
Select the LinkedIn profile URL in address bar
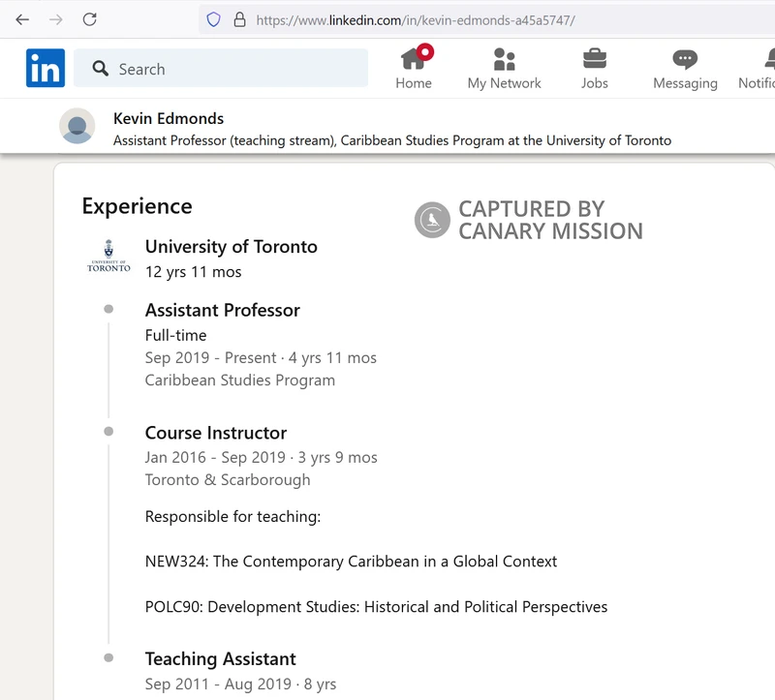tap(416, 20)
